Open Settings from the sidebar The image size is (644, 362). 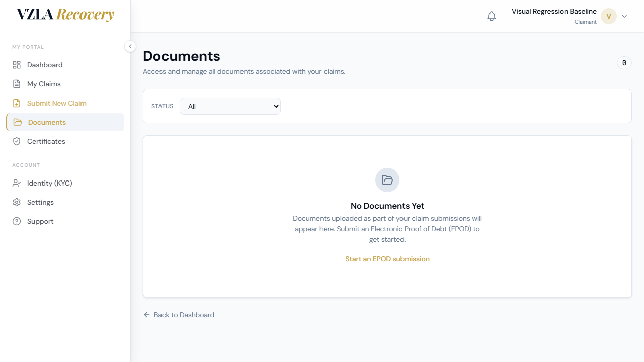(x=65, y=202)
